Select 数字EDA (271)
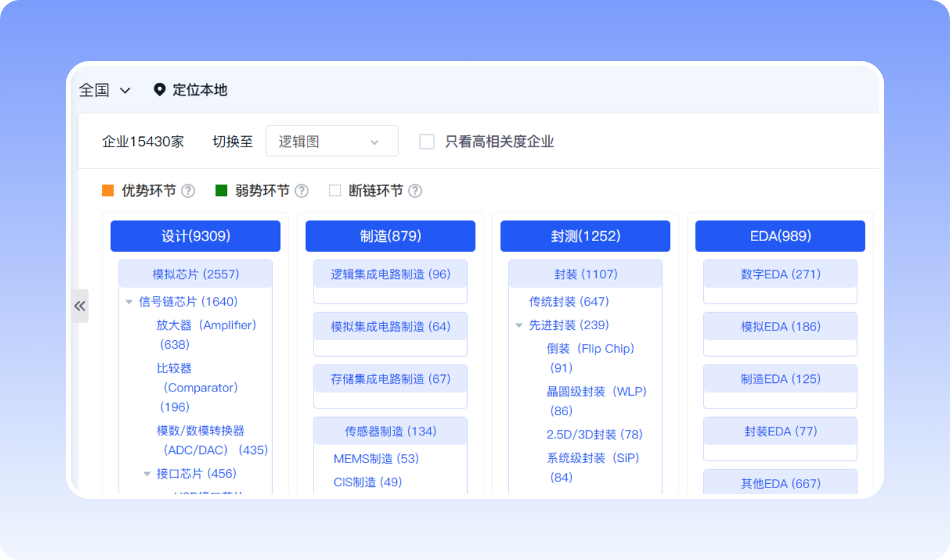The width and height of the screenshot is (950, 560). coord(779,273)
